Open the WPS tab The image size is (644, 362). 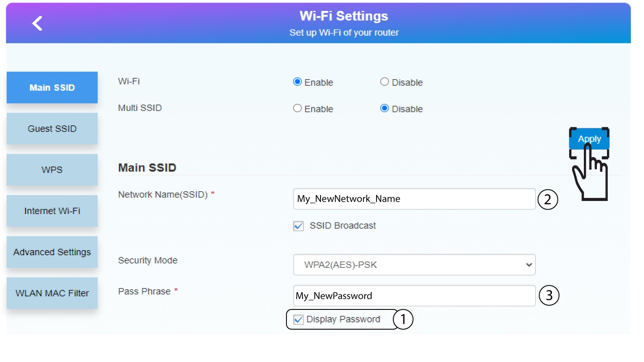click(x=52, y=170)
